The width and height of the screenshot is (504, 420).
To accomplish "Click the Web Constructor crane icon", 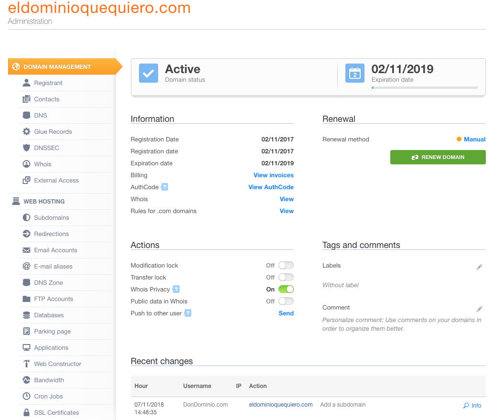I will point(26,364).
